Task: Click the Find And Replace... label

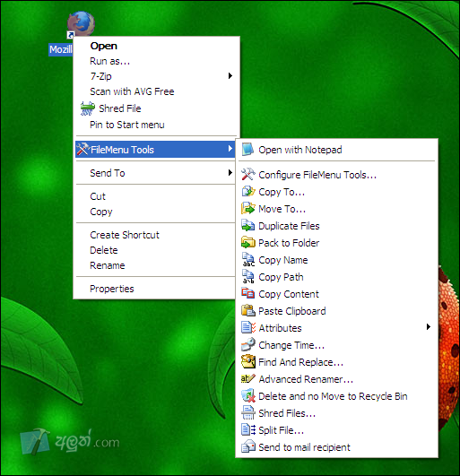Action: click(301, 362)
